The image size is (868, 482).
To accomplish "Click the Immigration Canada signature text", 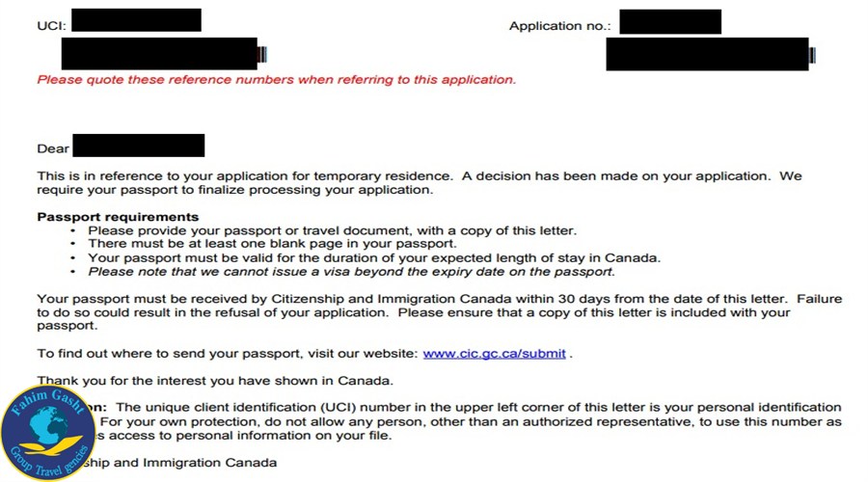I will pos(193,463).
